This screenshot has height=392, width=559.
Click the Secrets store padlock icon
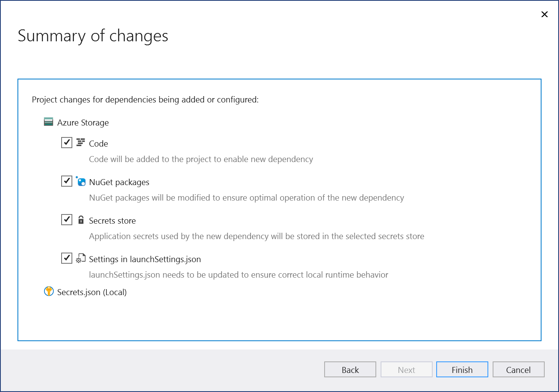(x=81, y=220)
